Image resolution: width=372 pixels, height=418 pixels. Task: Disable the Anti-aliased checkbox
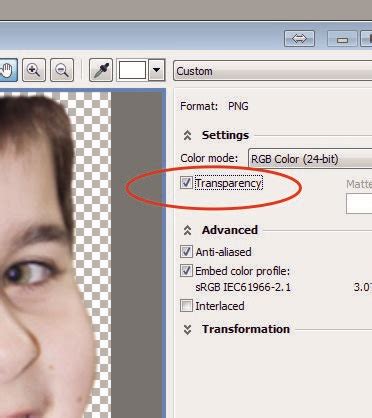[186, 252]
